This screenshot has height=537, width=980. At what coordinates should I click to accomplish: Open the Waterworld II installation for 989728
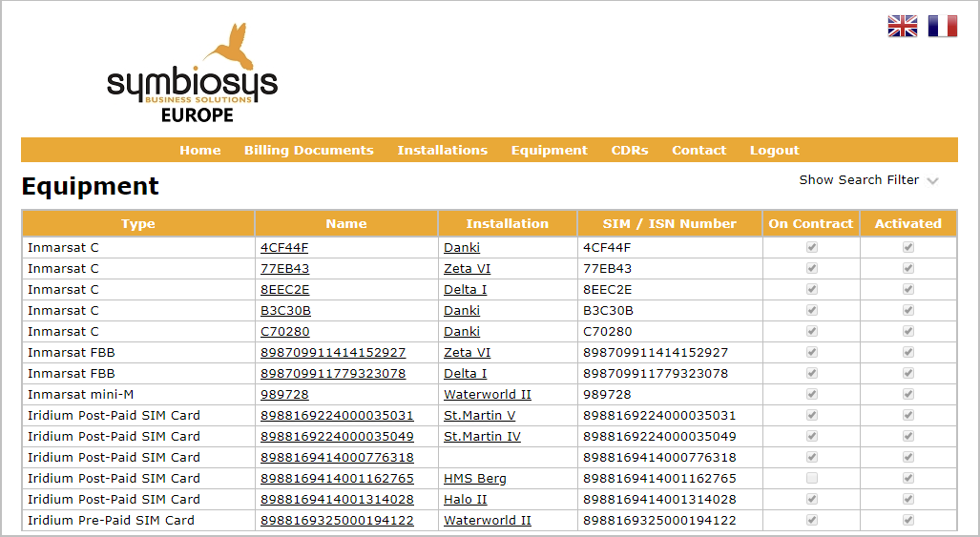pos(487,395)
